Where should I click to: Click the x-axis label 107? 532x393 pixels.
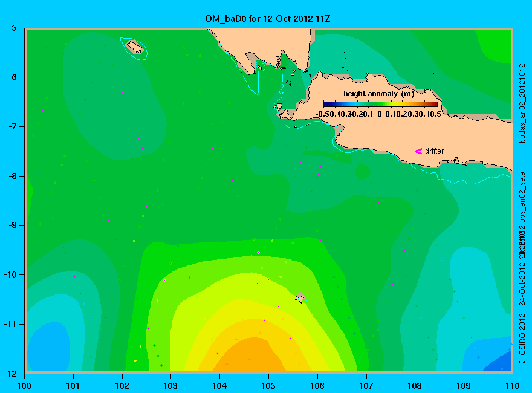366,386
